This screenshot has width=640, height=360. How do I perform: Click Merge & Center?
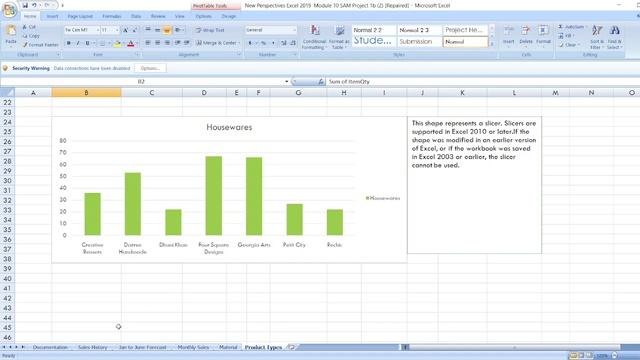point(217,43)
